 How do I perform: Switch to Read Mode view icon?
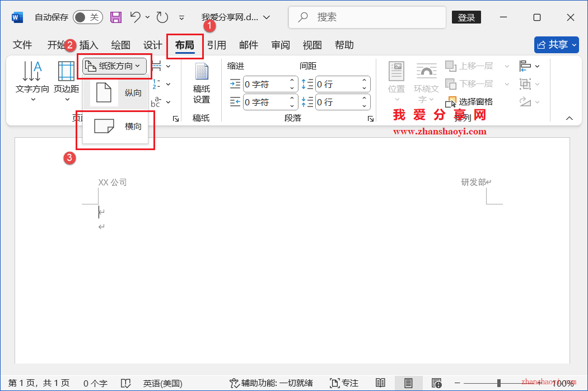tap(380, 383)
